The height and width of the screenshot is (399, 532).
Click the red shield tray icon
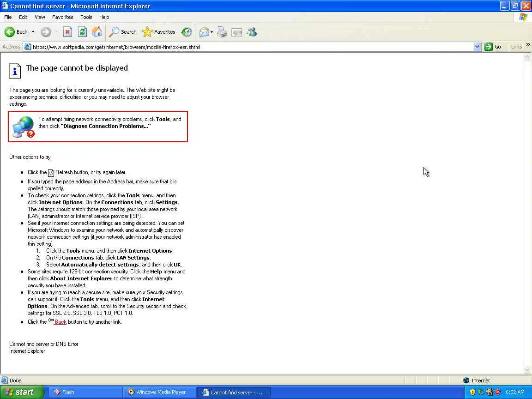click(x=497, y=392)
